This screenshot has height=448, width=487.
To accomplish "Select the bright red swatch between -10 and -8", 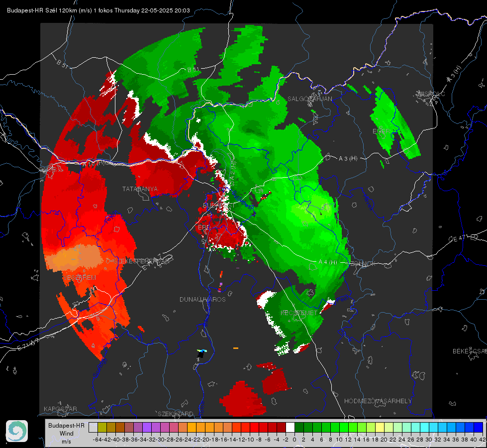I will click(x=254, y=427).
